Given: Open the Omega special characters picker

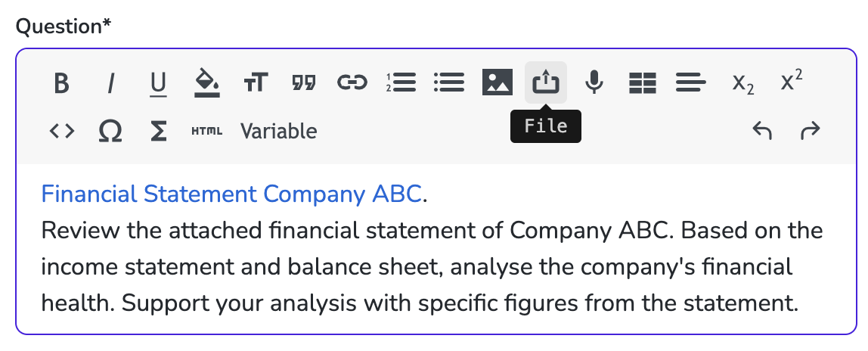Looking at the screenshot, I should pyautogui.click(x=110, y=131).
